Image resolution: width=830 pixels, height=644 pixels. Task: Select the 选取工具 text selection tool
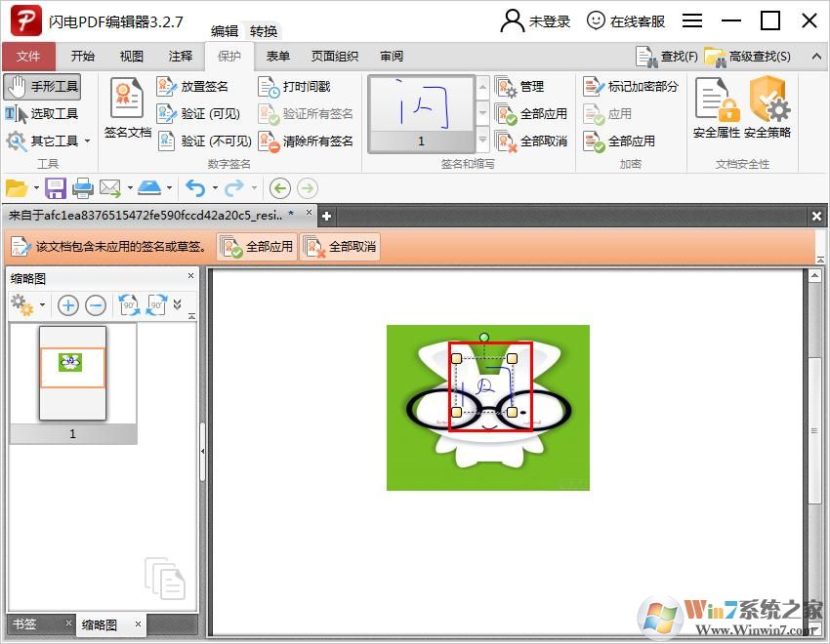(42, 114)
